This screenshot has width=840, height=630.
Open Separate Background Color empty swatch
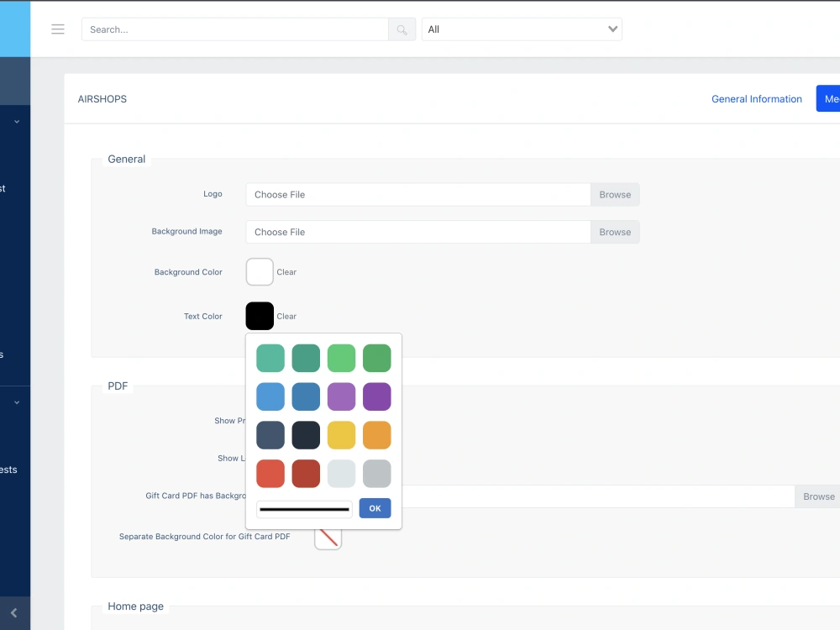click(x=328, y=538)
